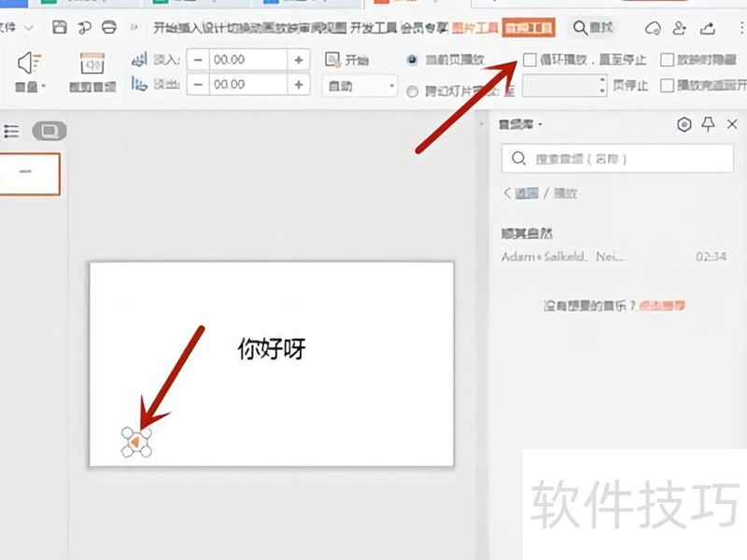The image size is (747, 560).
Task: Click the fade-out icon
Action: click(x=139, y=84)
